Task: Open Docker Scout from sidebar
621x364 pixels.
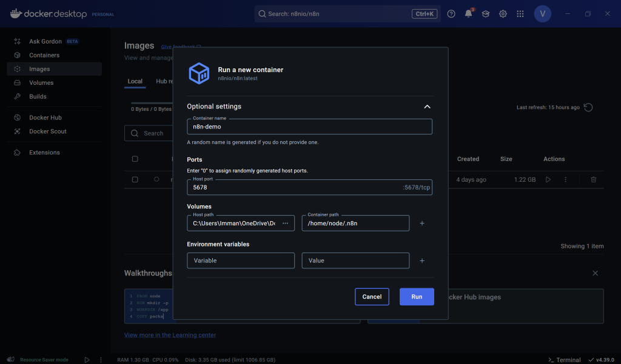Action: pyautogui.click(x=54, y=131)
